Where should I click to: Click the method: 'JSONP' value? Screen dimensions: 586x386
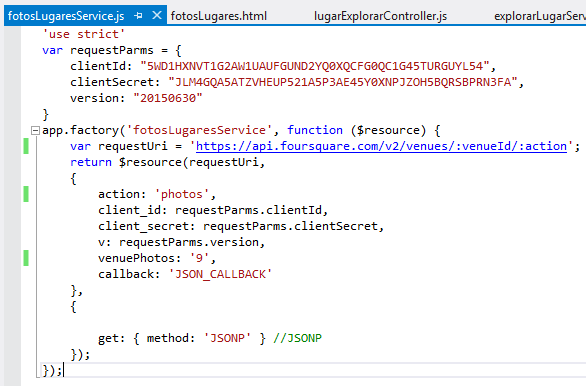227,338
